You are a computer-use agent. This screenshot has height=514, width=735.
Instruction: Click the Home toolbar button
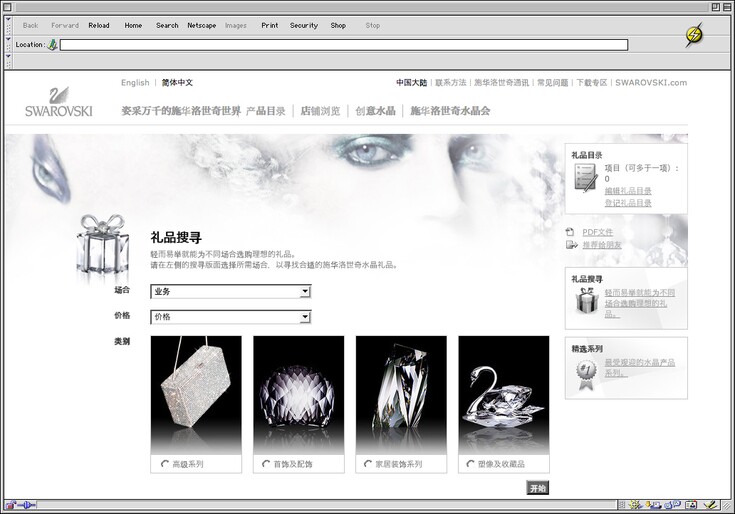coord(133,25)
